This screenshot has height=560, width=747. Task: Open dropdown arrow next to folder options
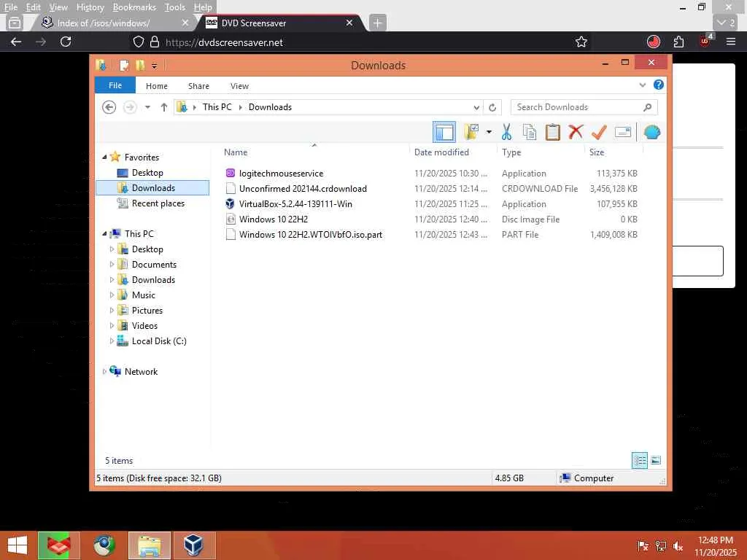coord(489,132)
